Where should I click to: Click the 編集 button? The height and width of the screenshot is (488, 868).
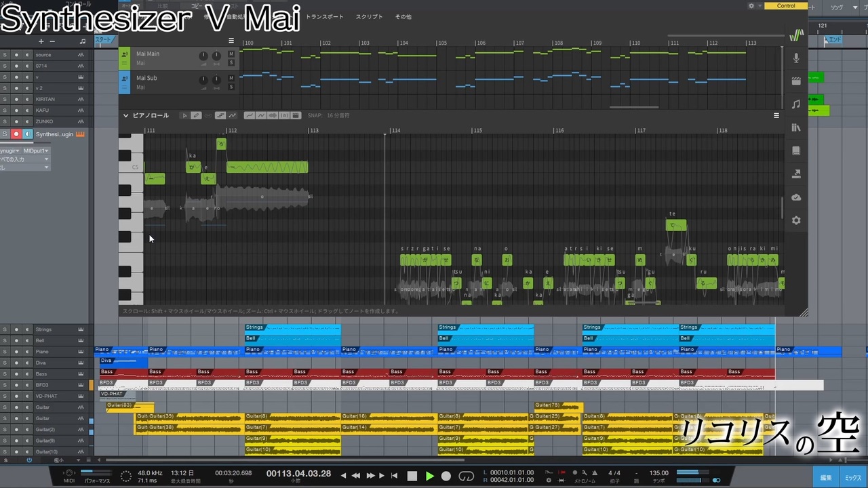pos(826,477)
